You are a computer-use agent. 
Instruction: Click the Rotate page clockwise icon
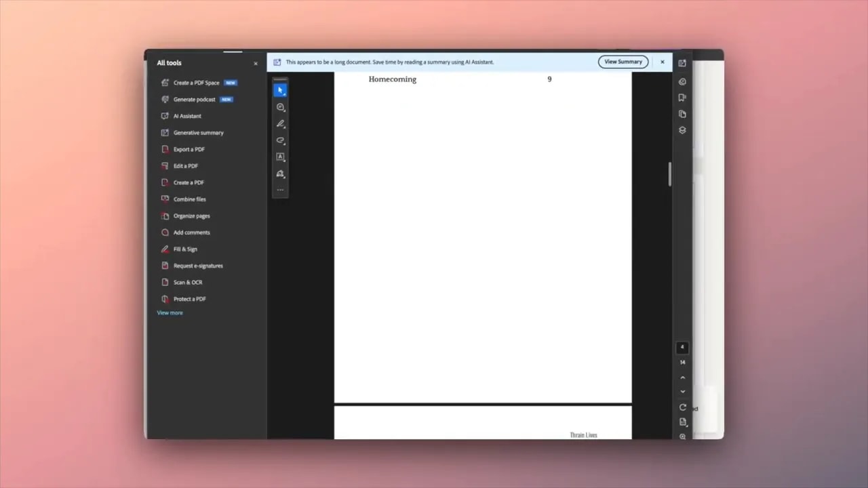[x=682, y=407]
